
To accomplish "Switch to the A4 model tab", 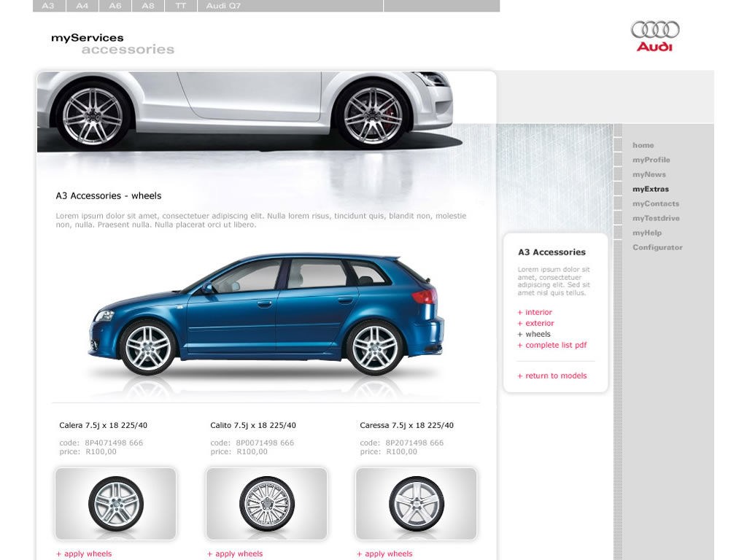I will [x=82, y=6].
